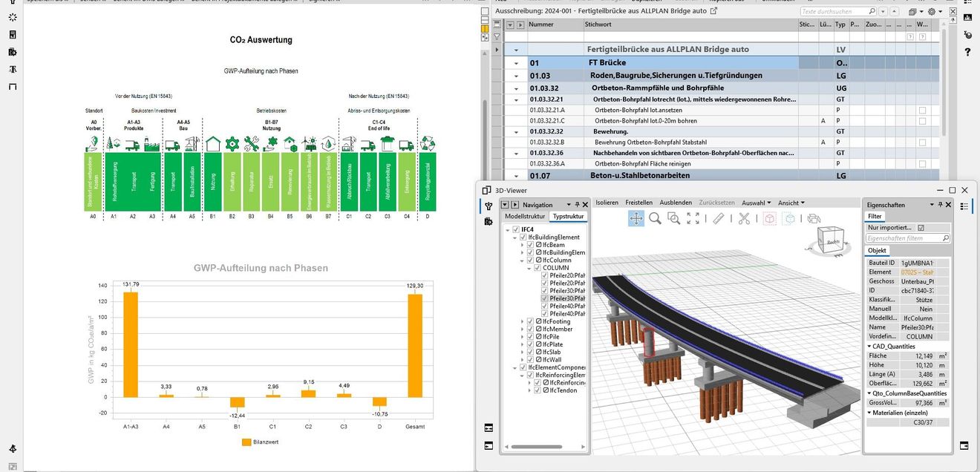Open the Ansicht menu
980x472 pixels.
[791, 203]
